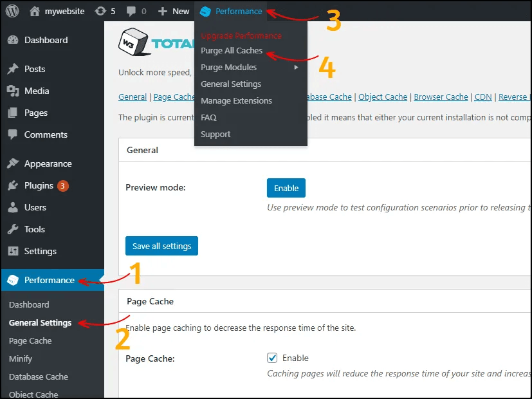
Task: Open Dashboard in main sidebar
Action: click(46, 40)
